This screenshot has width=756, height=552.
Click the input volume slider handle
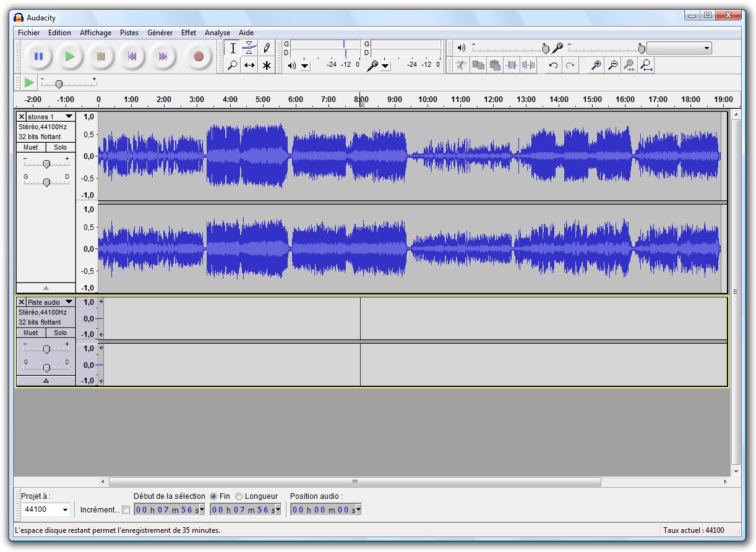pyautogui.click(x=642, y=48)
